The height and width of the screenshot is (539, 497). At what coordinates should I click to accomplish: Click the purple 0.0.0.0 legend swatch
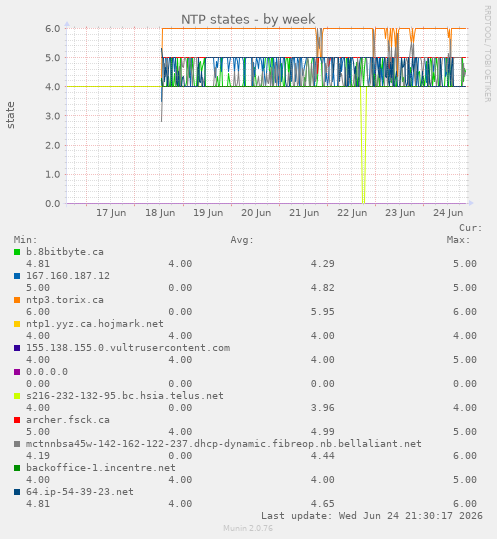(17, 372)
